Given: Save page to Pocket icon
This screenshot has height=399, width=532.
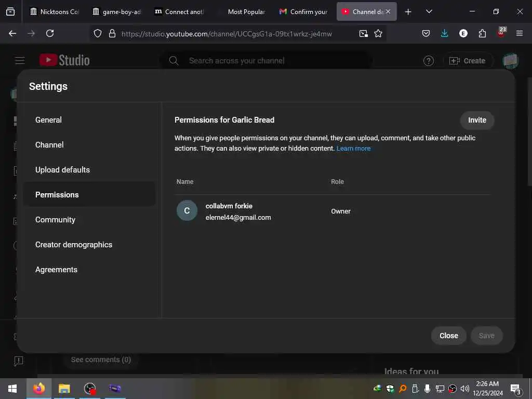Looking at the screenshot, I should coord(426,33).
